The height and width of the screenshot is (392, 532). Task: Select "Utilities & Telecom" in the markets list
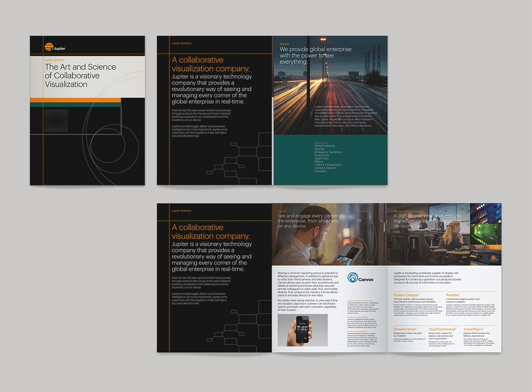(325, 168)
